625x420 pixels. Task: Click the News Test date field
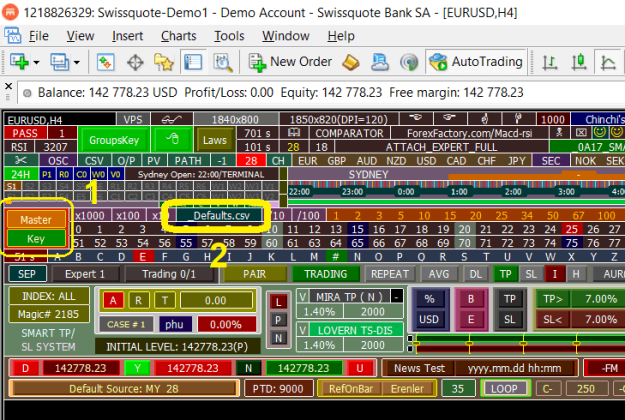click(514, 368)
